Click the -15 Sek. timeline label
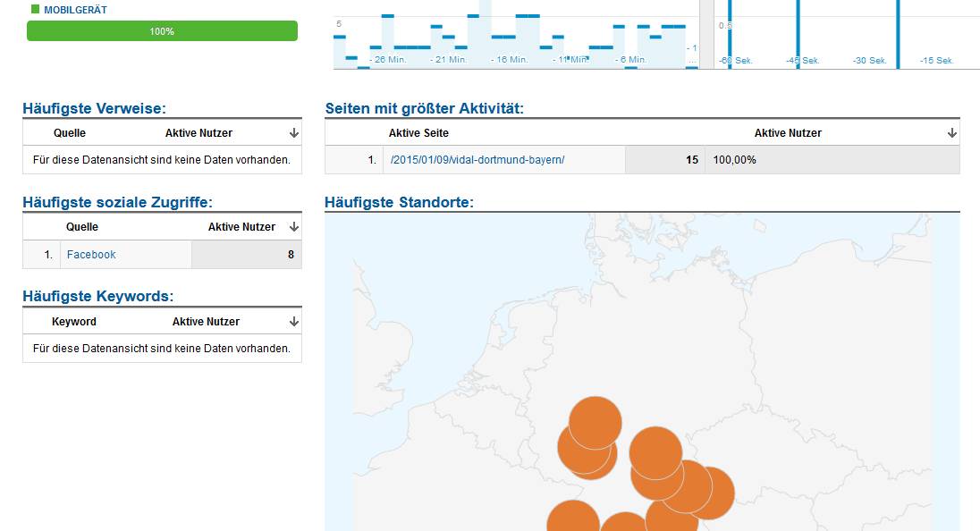The width and height of the screenshot is (980, 531). click(936, 61)
